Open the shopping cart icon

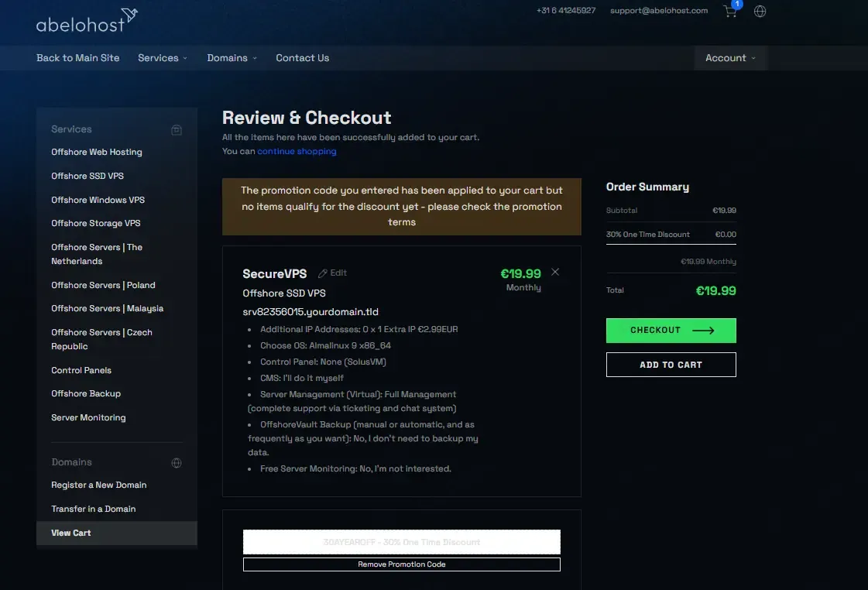(x=730, y=11)
